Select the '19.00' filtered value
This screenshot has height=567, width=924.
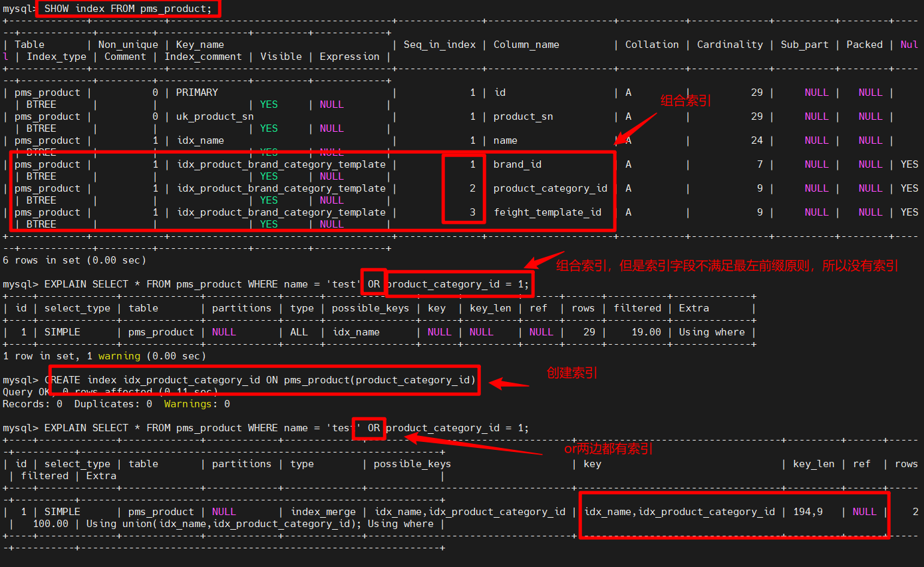[x=646, y=332]
